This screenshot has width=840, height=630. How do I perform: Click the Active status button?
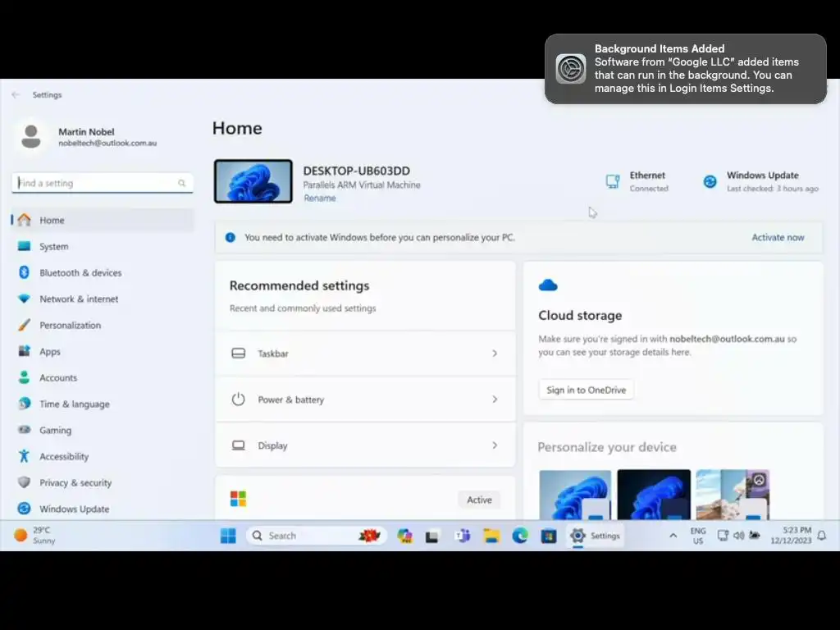[x=479, y=500]
